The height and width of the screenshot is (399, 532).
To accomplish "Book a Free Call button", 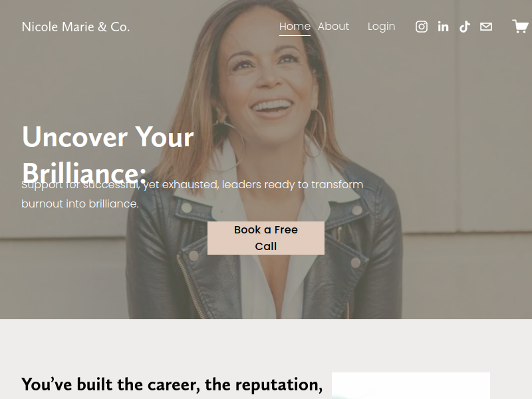I will click(x=265, y=238).
